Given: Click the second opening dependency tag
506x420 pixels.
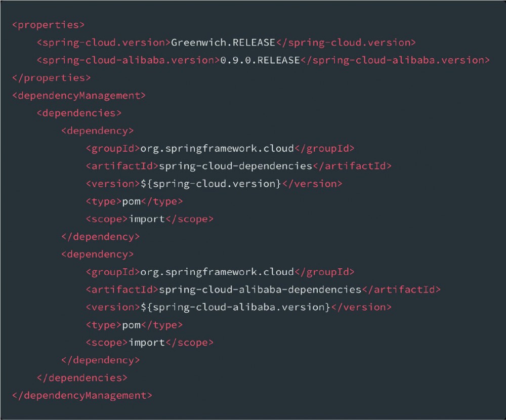Looking at the screenshot, I should coord(97,254).
